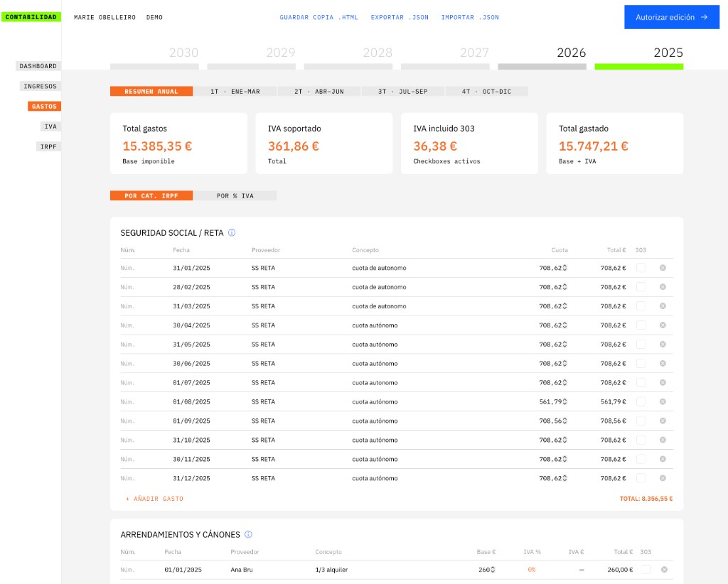Adjust cuota stepper for 01/07/2025 row

pos(564,383)
